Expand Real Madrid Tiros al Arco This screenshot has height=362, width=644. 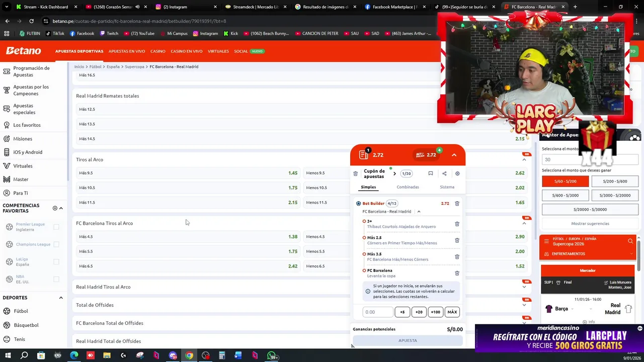click(524, 287)
